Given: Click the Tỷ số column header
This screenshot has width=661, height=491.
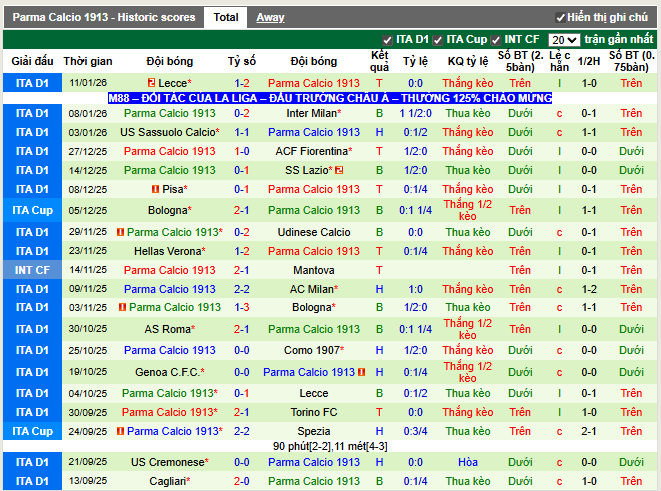Looking at the screenshot, I should pos(242,62).
